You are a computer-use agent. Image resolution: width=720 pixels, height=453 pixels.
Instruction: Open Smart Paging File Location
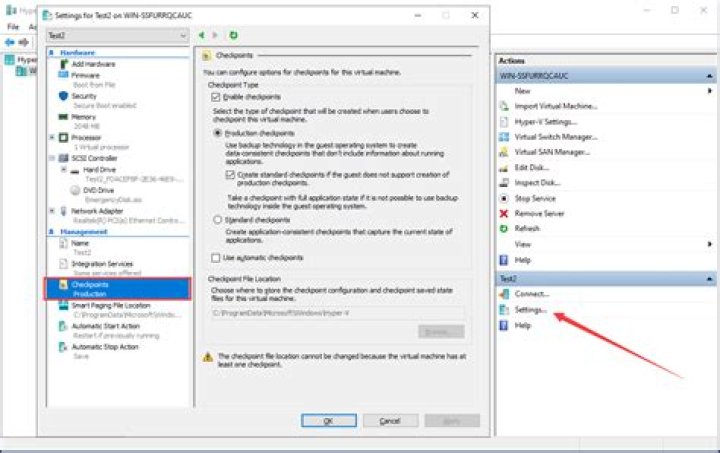[x=111, y=306]
